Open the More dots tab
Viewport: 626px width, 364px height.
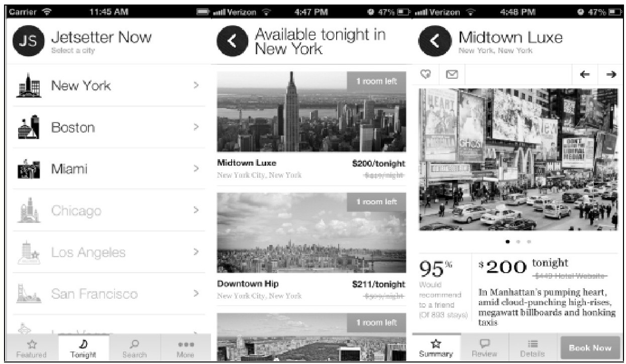(x=185, y=348)
